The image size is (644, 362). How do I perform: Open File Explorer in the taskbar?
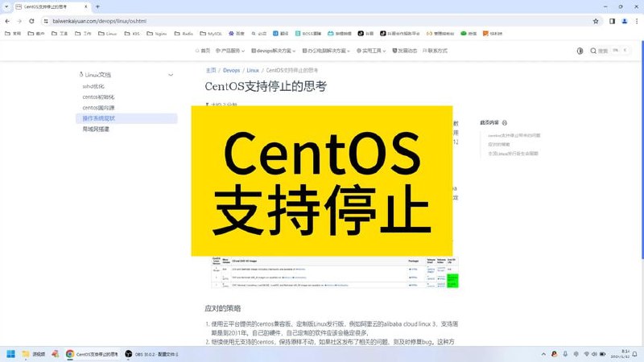(x=34, y=354)
